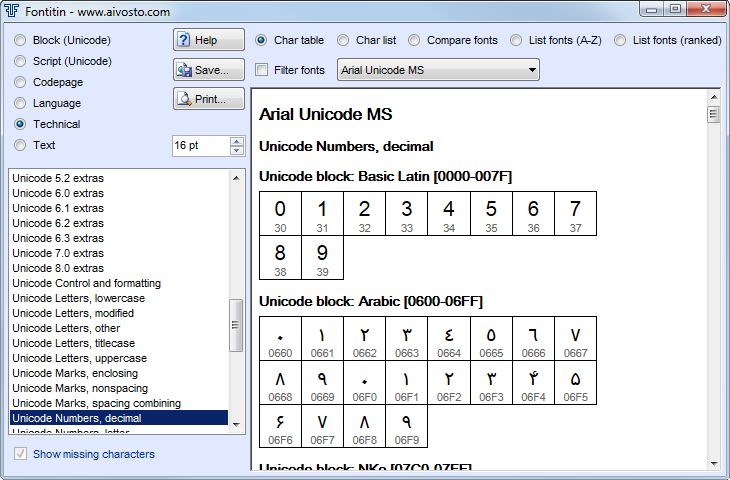Select the Text radio button
The width and height of the screenshot is (730, 480).
click(x=20, y=145)
